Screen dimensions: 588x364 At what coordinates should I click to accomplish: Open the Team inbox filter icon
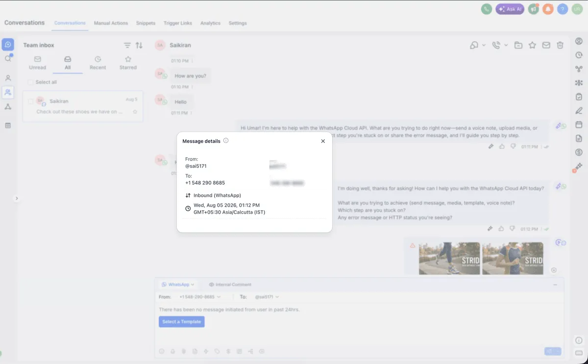point(127,45)
